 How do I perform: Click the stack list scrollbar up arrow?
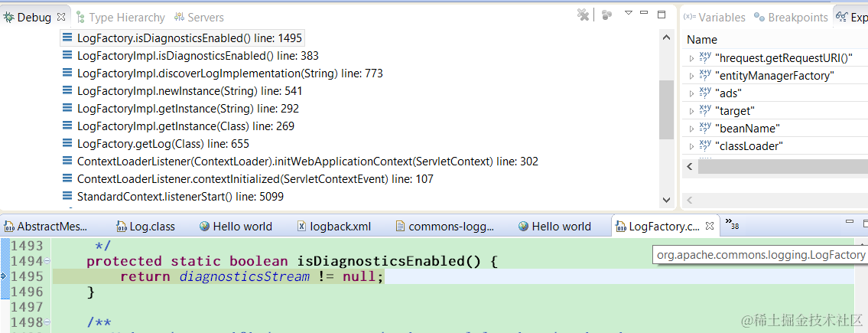pos(666,37)
